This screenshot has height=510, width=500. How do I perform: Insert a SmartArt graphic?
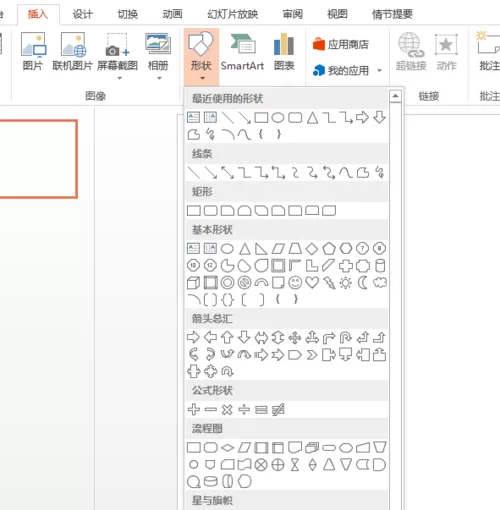coord(242,52)
